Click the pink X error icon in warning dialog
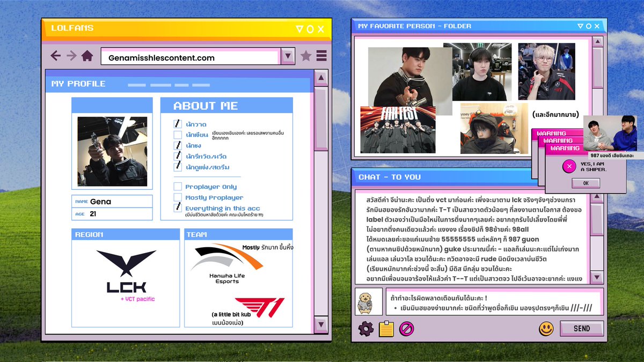The height and width of the screenshot is (362, 644). pos(569,167)
